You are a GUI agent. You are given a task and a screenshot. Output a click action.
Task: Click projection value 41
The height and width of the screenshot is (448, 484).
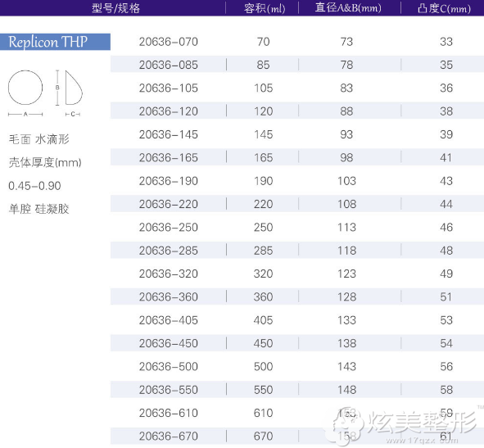(x=446, y=158)
